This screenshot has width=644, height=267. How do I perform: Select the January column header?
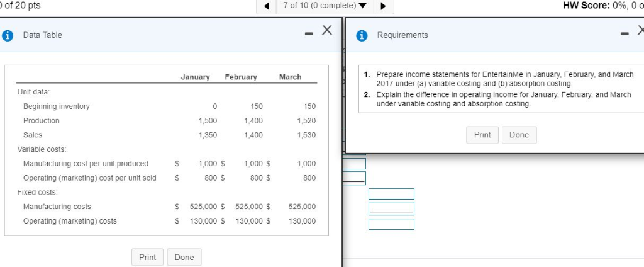pyautogui.click(x=195, y=77)
